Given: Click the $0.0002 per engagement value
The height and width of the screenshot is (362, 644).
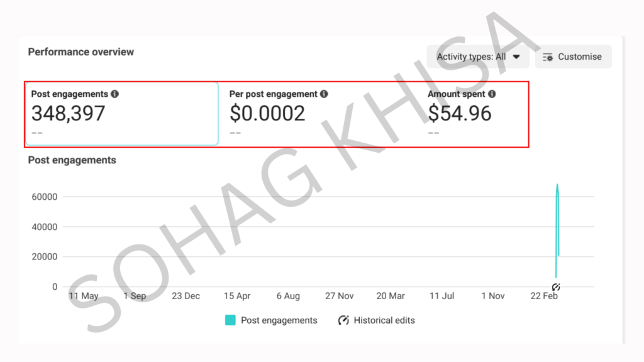Looking at the screenshot, I should 267,113.
